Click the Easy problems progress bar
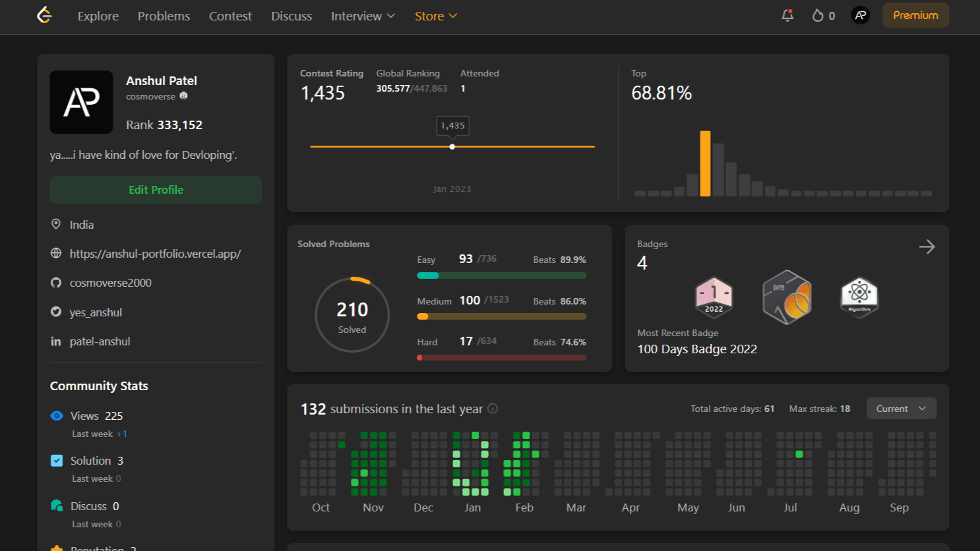 pyautogui.click(x=502, y=275)
